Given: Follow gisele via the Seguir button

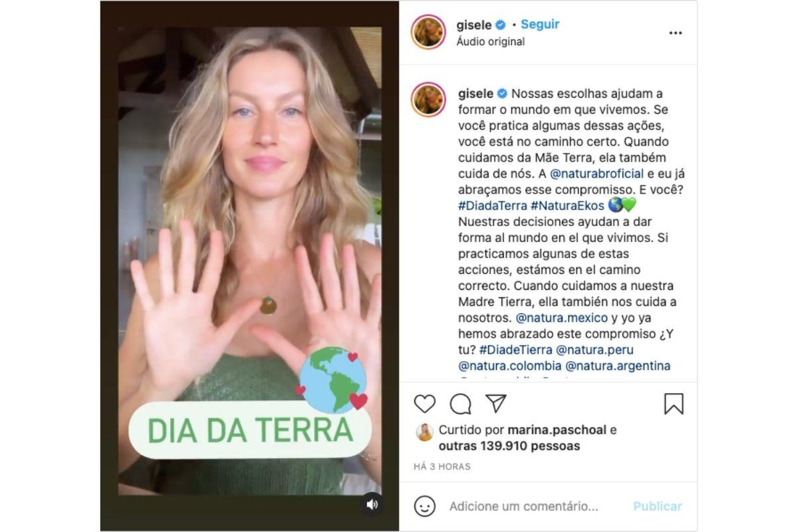Looking at the screenshot, I should click(x=540, y=24).
